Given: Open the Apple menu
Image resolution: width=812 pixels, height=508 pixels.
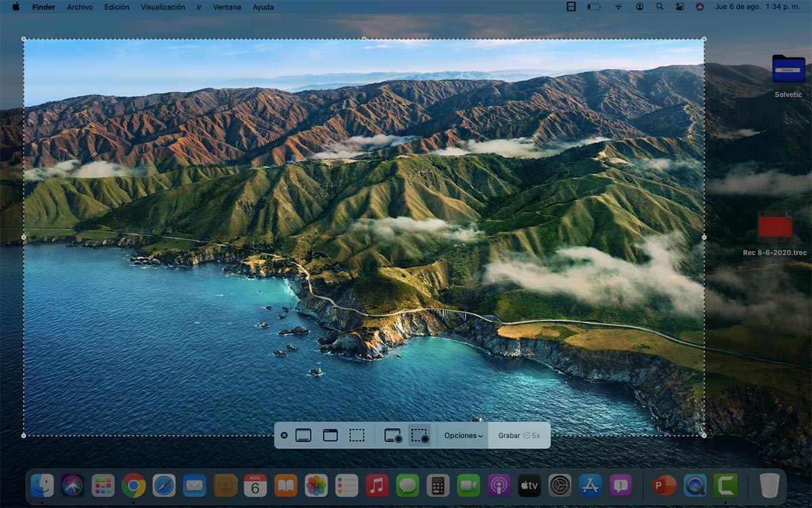Looking at the screenshot, I should coord(16,7).
